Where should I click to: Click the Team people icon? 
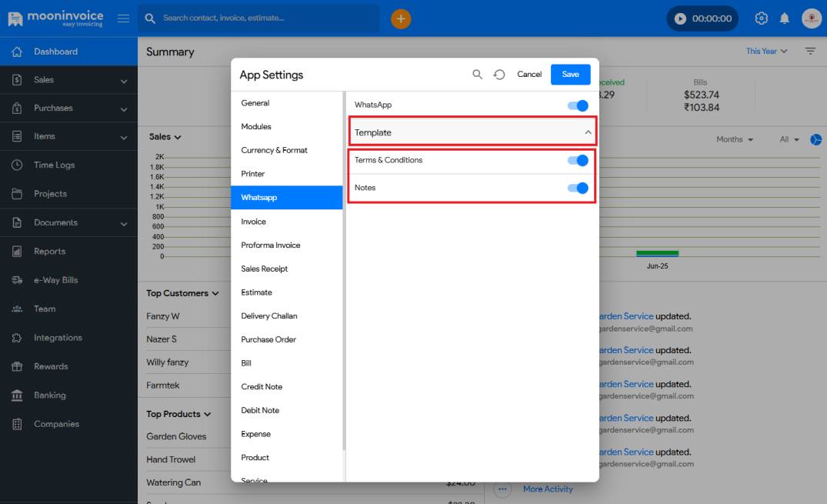point(17,309)
